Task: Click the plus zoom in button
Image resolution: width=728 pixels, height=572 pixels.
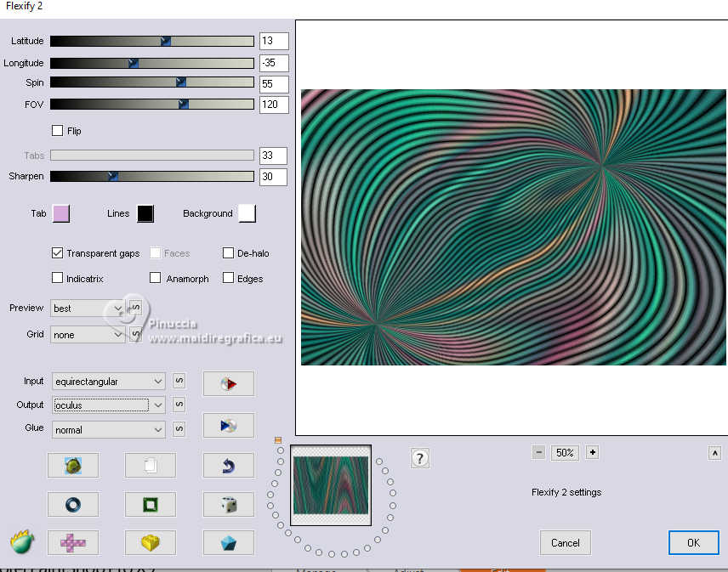Action: click(x=593, y=452)
